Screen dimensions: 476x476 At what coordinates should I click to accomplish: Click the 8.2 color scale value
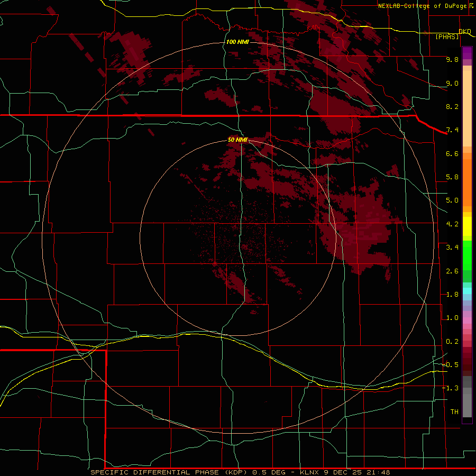(x=452, y=106)
